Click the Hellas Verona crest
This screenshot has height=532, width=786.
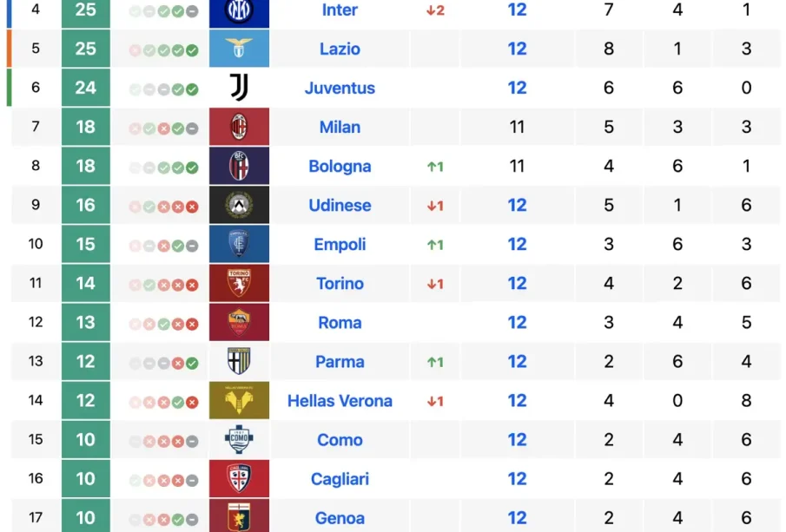tap(239, 401)
